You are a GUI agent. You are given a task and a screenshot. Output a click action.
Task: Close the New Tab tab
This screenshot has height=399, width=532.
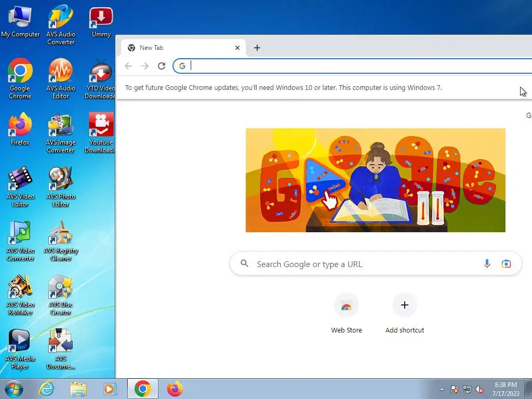click(237, 48)
